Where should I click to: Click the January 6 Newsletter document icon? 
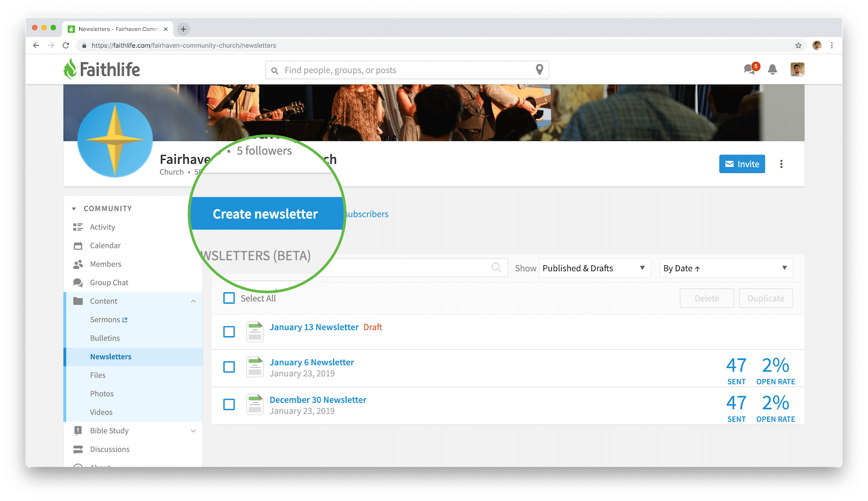pyautogui.click(x=255, y=367)
